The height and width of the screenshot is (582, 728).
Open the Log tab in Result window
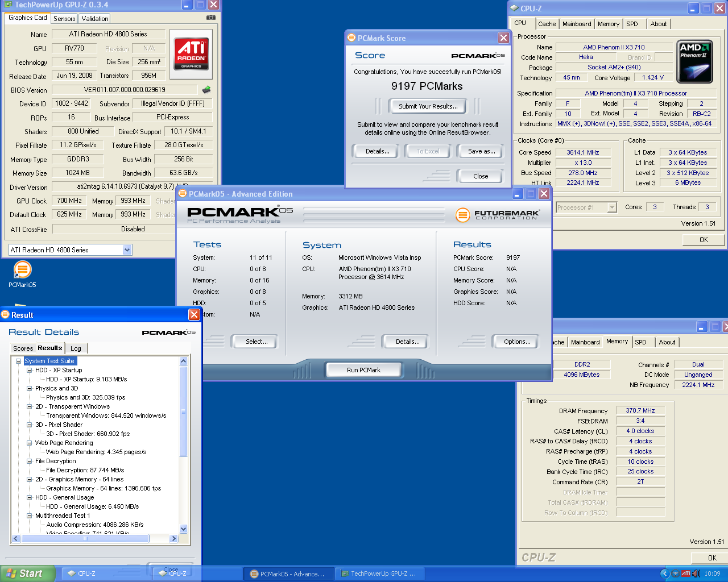tap(76, 348)
